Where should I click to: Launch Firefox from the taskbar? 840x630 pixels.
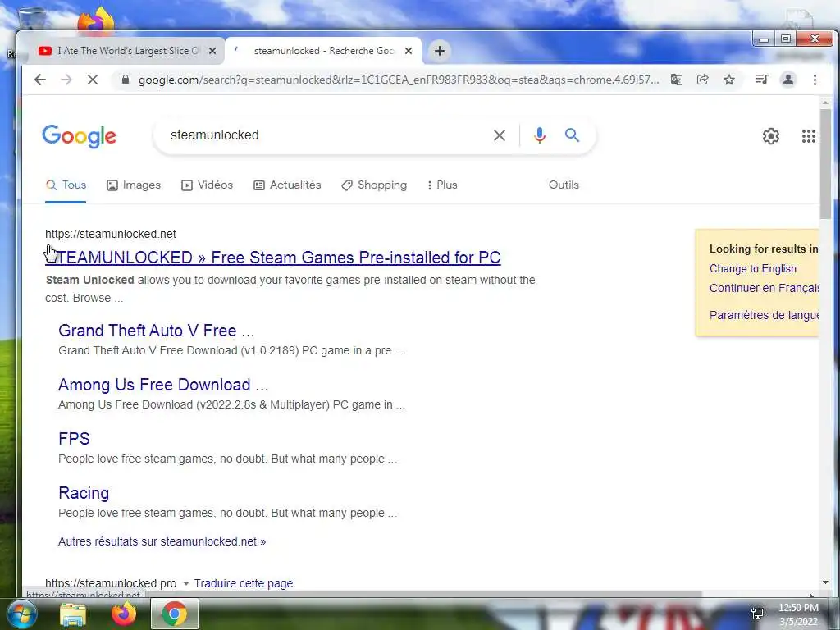coord(124,614)
